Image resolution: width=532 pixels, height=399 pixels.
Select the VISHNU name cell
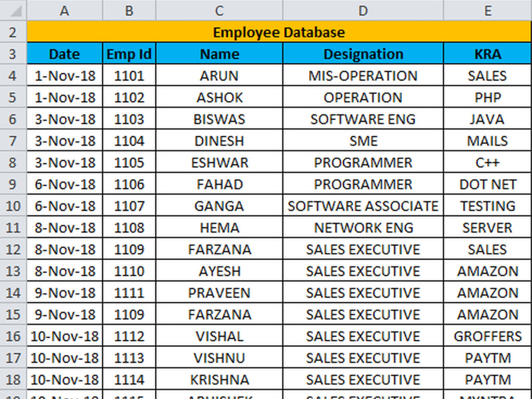219,358
